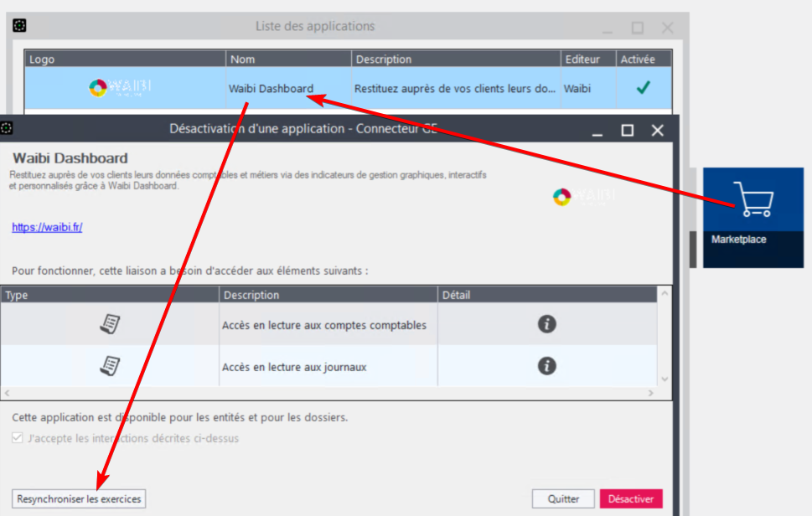Select 'Accès en lecture aux comptes comptables' text

click(x=324, y=325)
